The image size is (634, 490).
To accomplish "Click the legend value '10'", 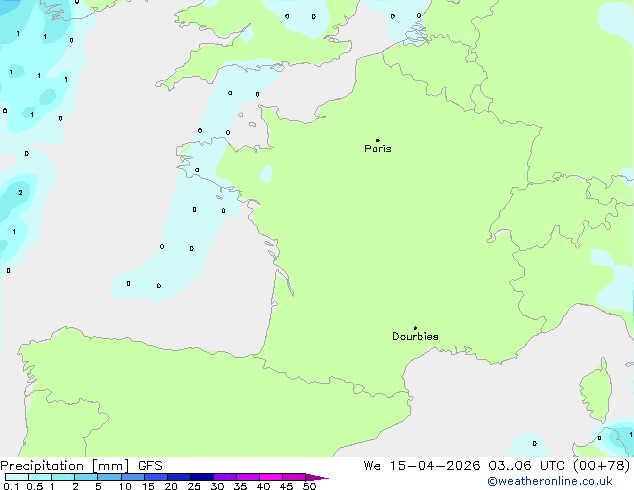I will coord(125,486).
